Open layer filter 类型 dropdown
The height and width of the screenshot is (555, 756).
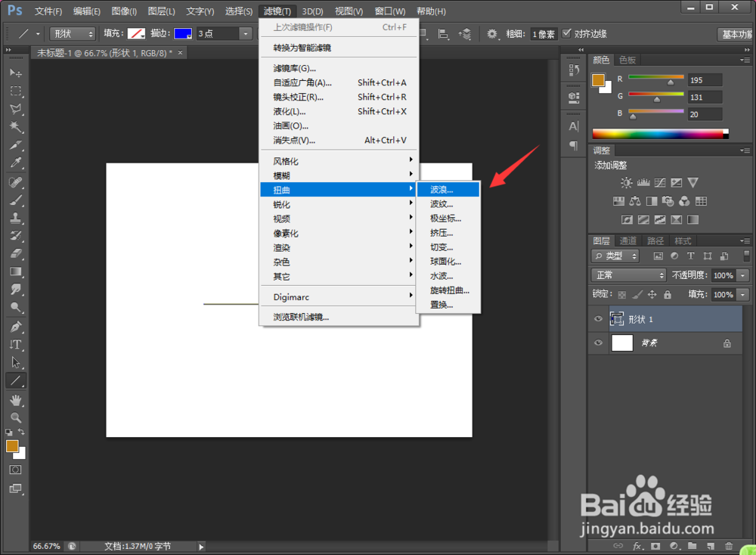click(615, 256)
